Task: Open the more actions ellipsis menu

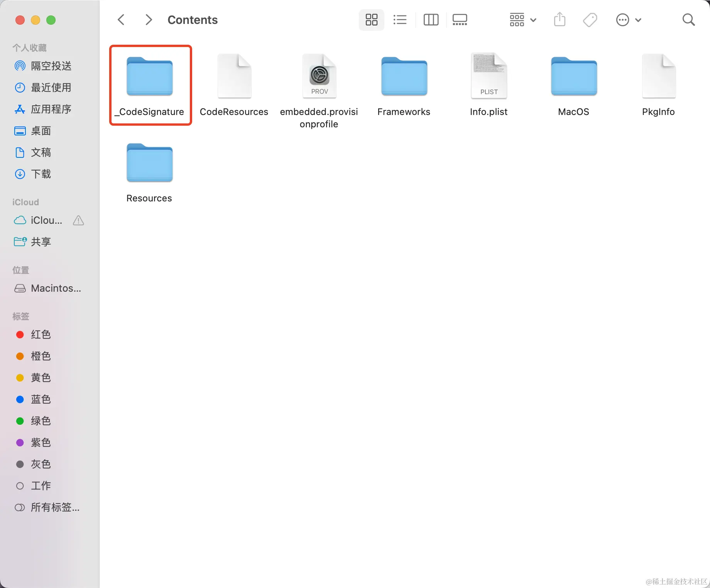Action: pyautogui.click(x=629, y=20)
